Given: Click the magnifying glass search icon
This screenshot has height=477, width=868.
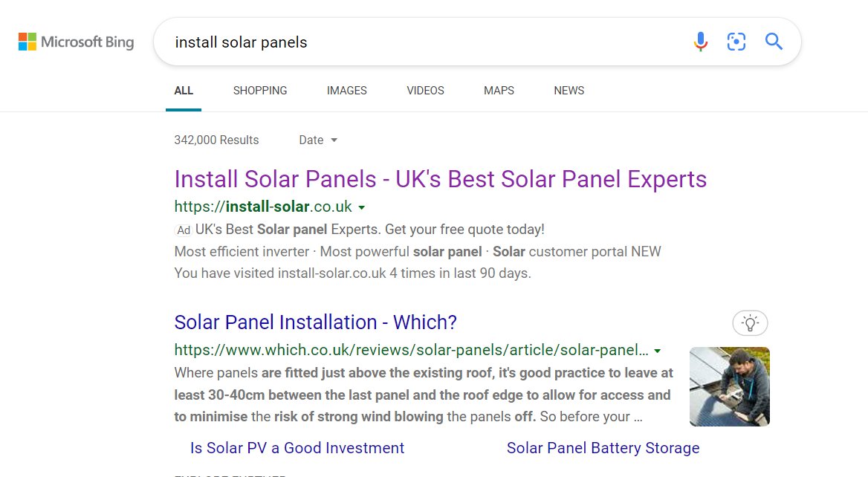Looking at the screenshot, I should click(x=774, y=42).
